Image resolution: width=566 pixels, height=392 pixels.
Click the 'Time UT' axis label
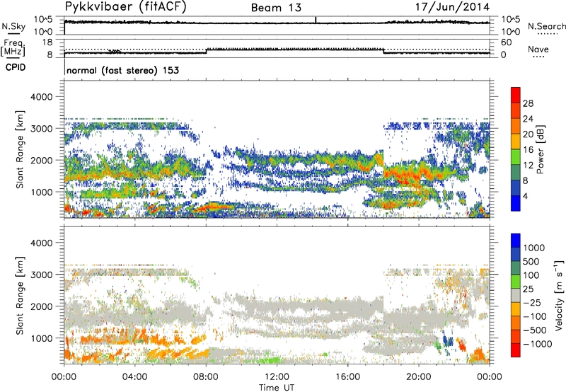point(277,388)
